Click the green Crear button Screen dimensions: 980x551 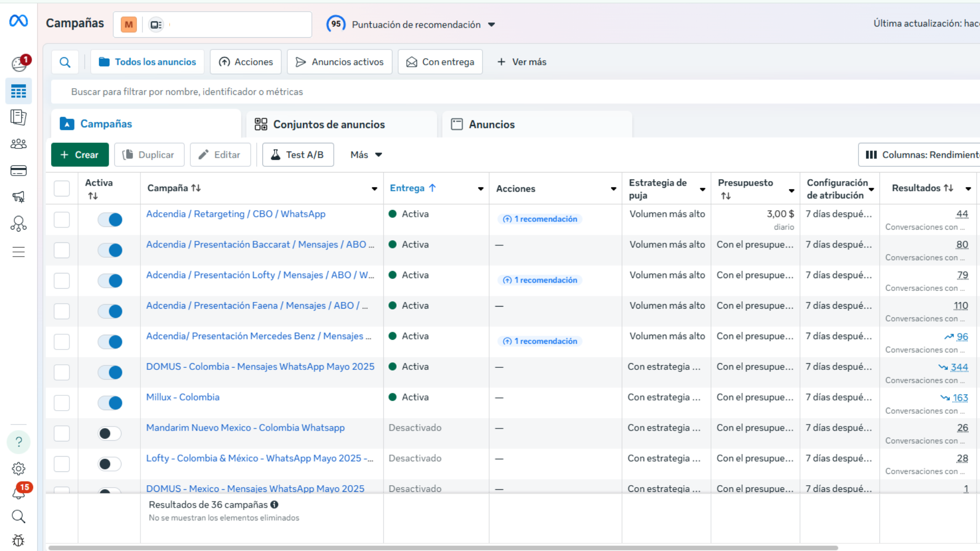click(x=80, y=155)
